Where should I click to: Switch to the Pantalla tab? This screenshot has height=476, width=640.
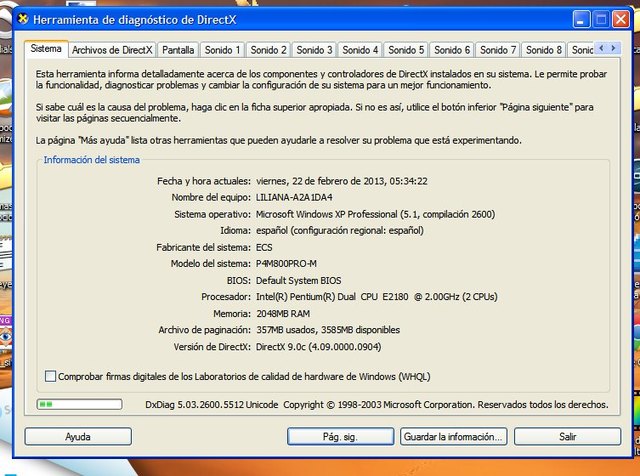(178, 50)
